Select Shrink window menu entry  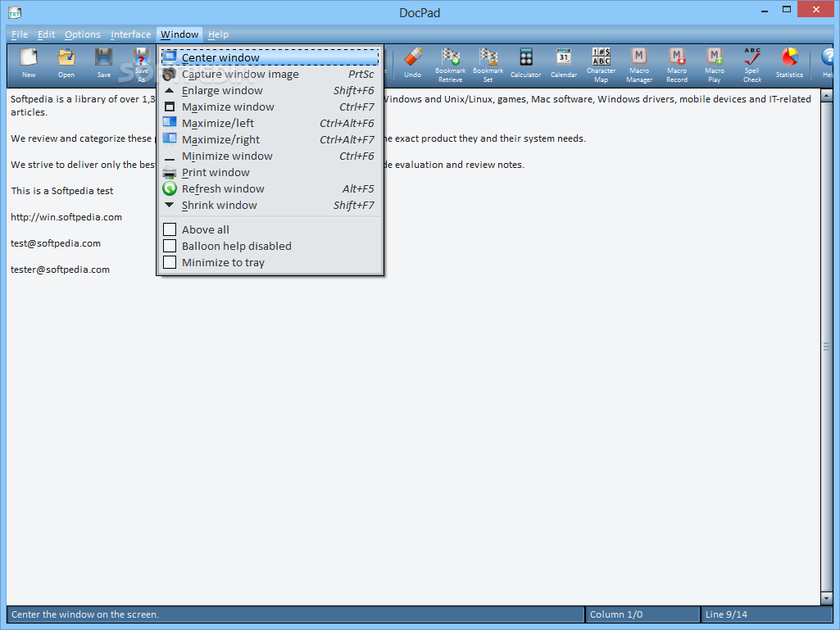tap(270, 205)
